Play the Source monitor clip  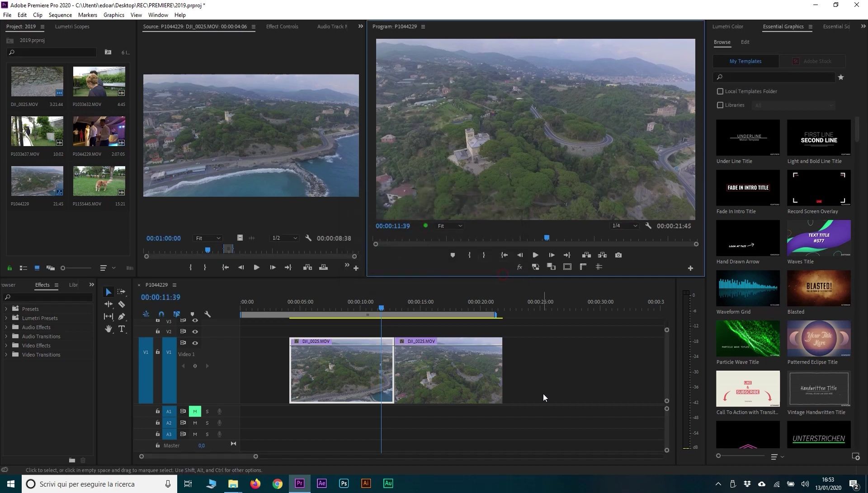point(256,268)
